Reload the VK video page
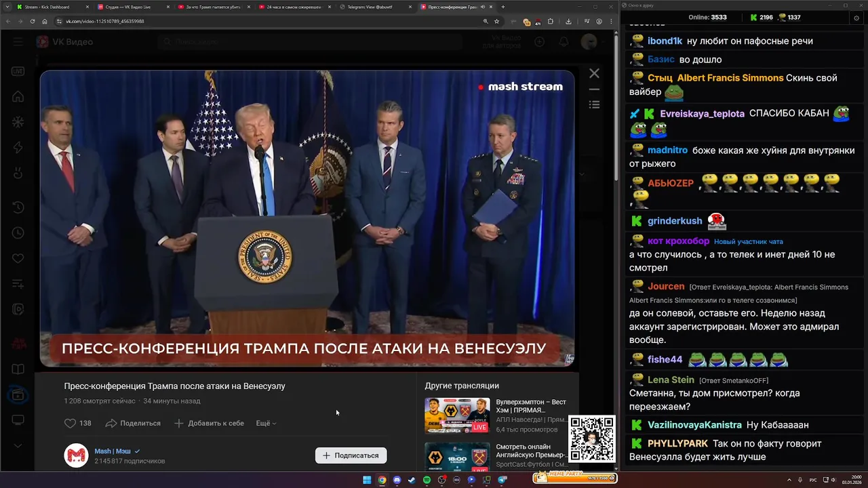This screenshot has width=868, height=488. tap(33, 21)
